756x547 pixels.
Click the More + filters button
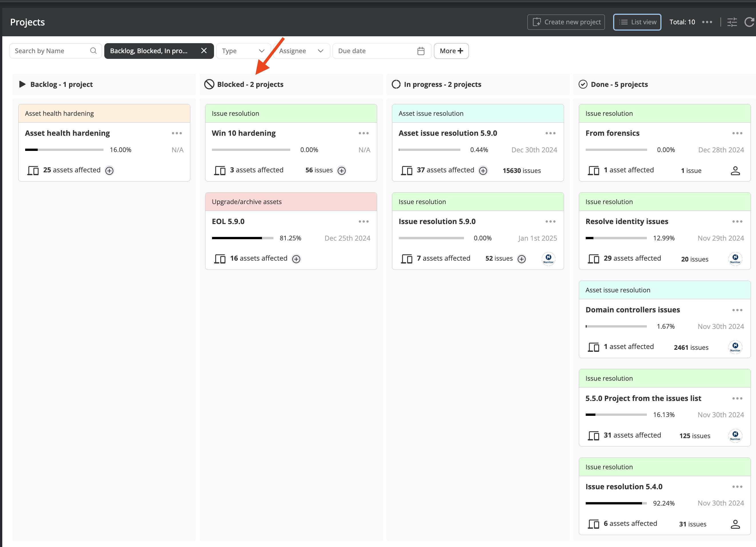click(x=451, y=51)
